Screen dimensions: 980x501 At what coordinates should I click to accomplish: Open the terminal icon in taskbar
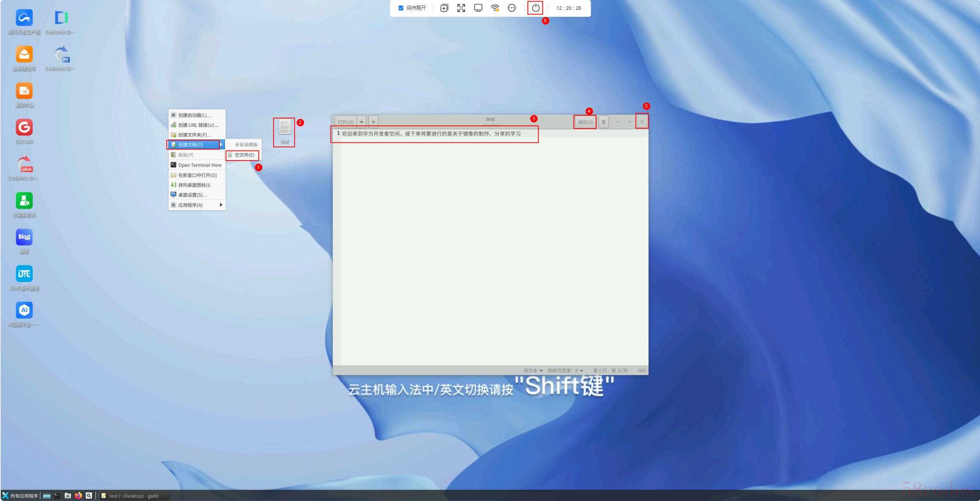(x=57, y=496)
